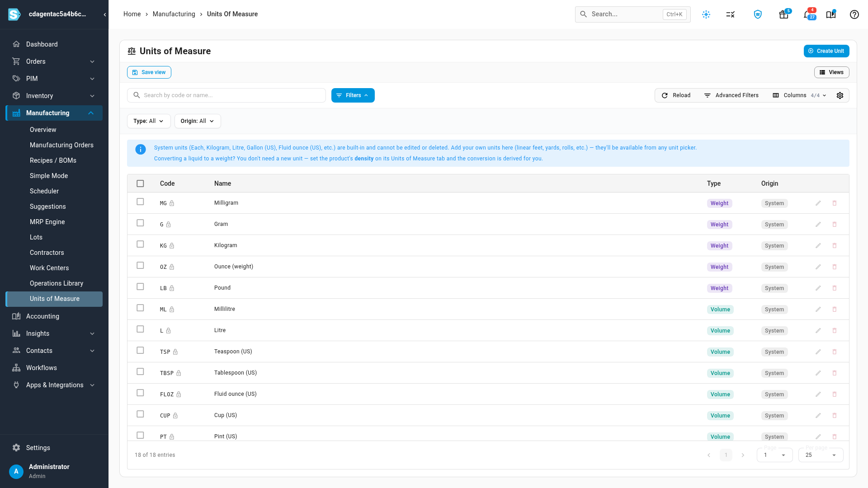Check the Milligram row checkbox
The image size is (868, 488).
(140, 202)
